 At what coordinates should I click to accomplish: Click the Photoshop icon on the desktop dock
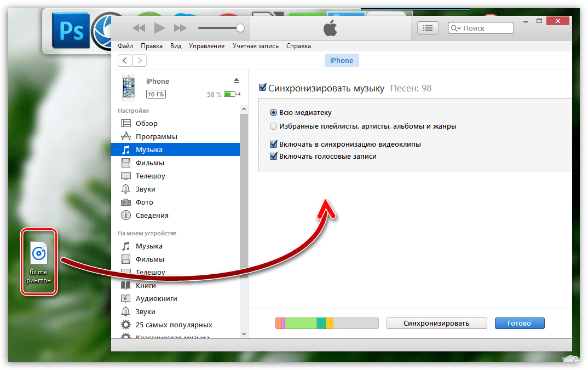(x=70, y=32)
